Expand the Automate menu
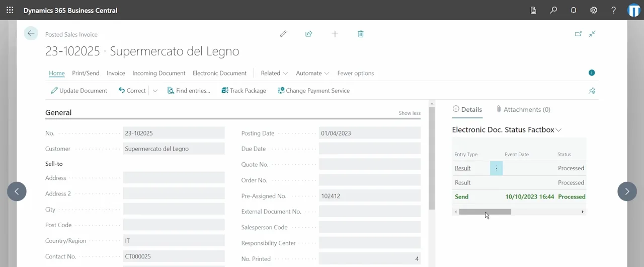 point(312,73)
